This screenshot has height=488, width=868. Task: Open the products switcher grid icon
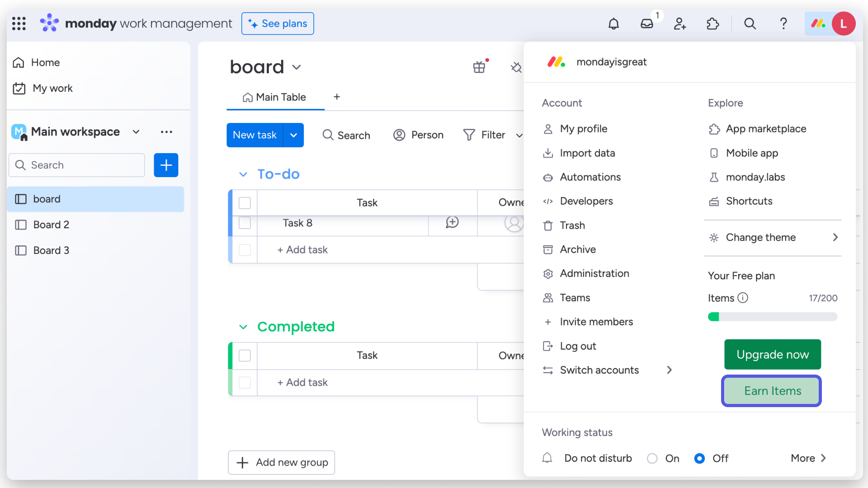coord(19,23)
